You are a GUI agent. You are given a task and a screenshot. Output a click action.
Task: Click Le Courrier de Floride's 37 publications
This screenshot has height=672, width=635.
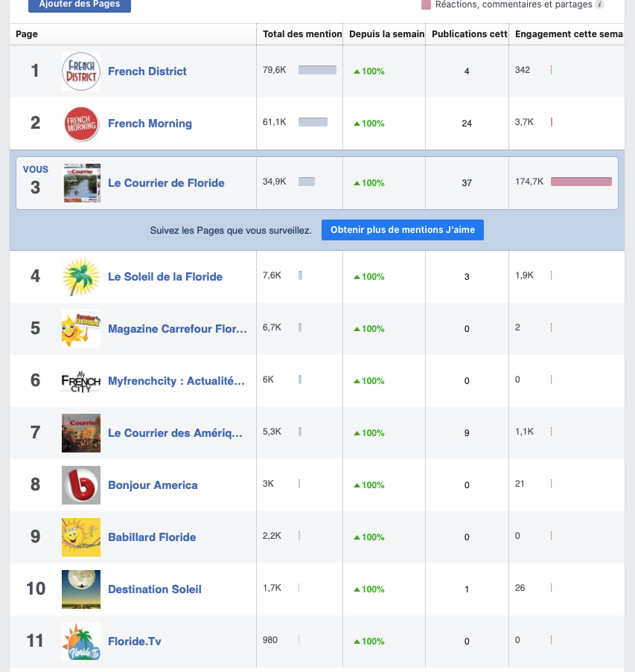[x=467, y=183]
